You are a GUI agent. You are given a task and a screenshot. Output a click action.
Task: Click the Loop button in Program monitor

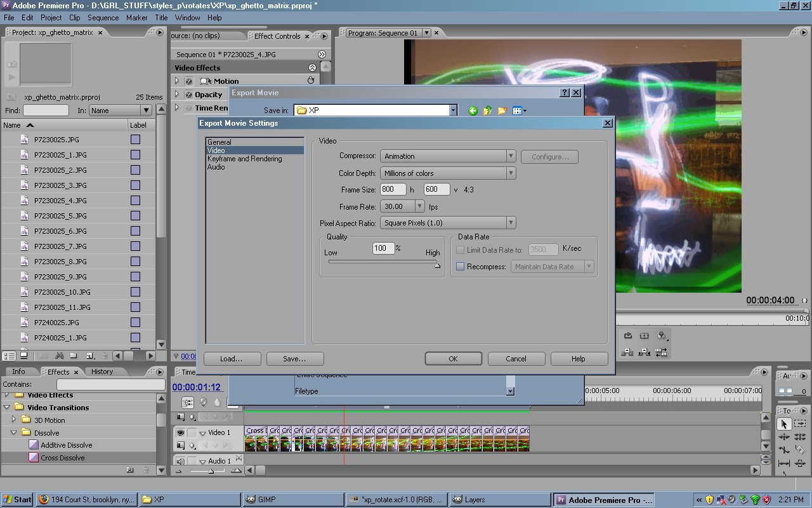[x=628, y=336]
